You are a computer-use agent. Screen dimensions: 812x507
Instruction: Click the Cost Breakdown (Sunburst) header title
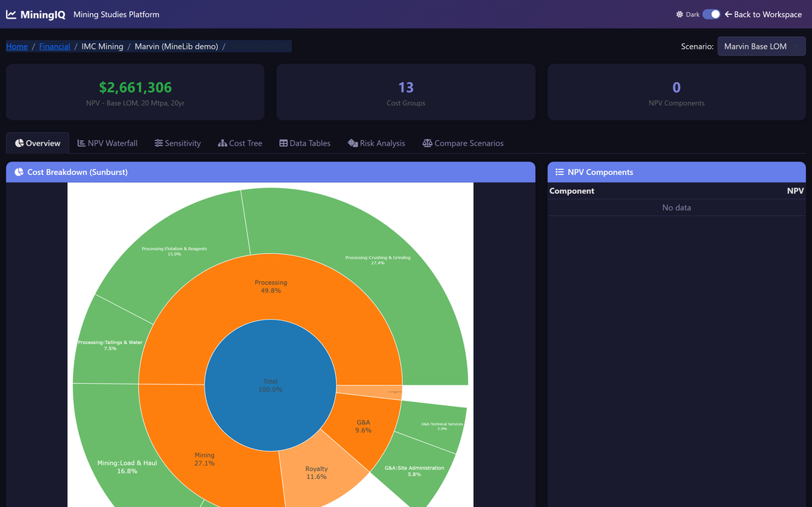[x=78, y=172]
